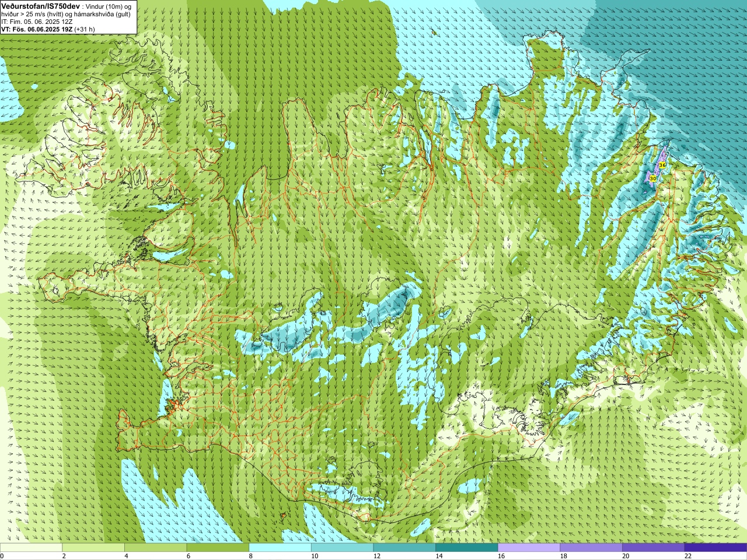Viewport: 747px width, 560px height.
Task: Click the "Veðurstofan/IS750dev" title text
Action: pyautogui.click(x=40, y=5)
